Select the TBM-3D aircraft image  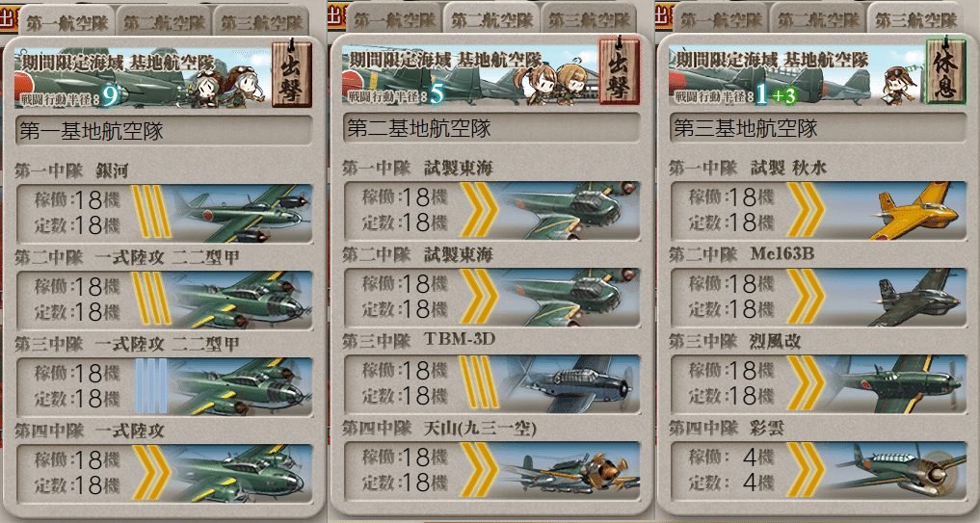pos(570,384)
